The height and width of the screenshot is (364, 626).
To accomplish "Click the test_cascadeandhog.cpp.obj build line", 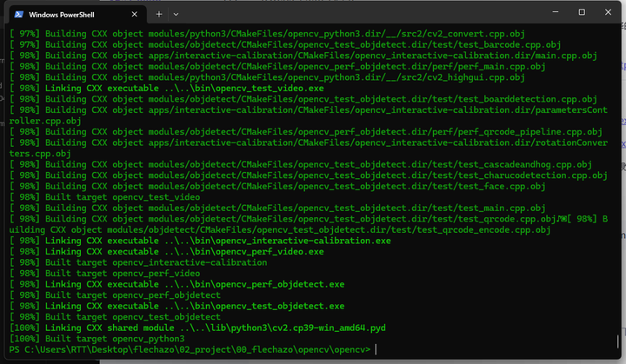I will (300, 164).
